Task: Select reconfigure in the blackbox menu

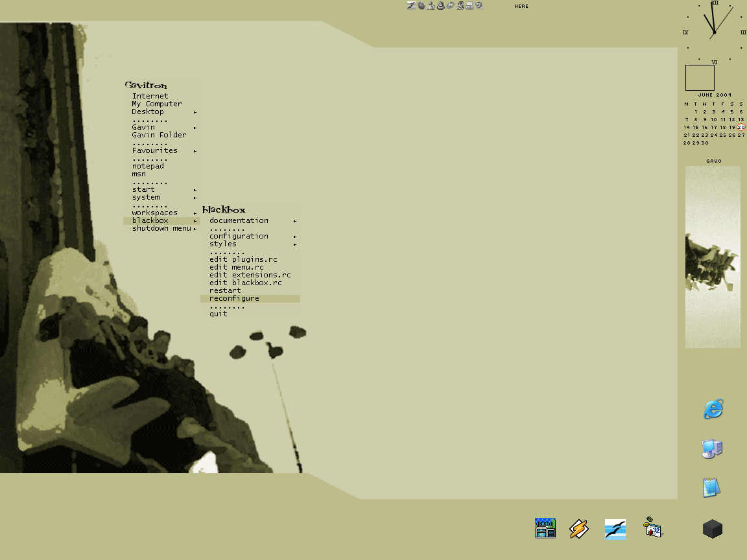Action: 234,299
